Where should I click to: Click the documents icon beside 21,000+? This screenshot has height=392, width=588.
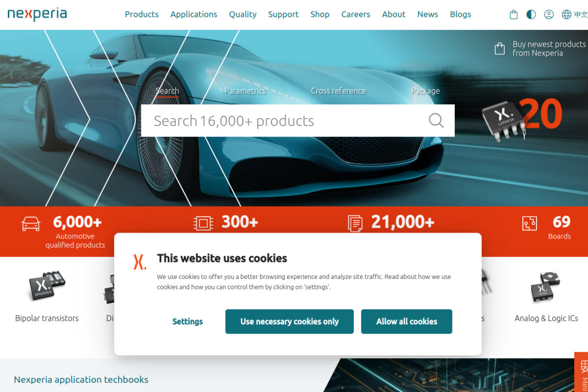(355, 223)
